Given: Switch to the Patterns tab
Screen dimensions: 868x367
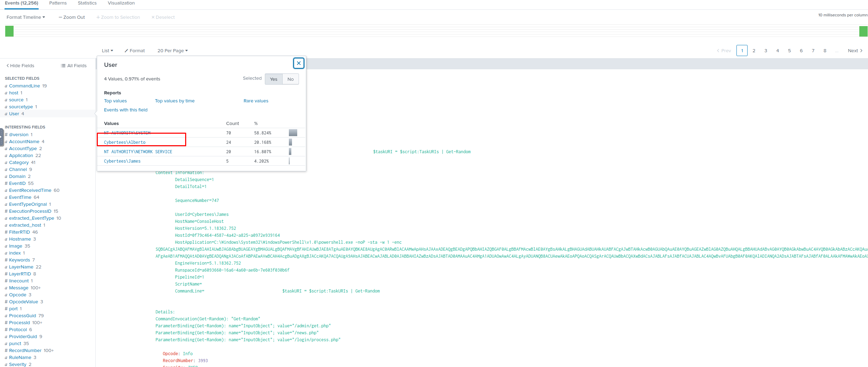Looking at the screenshot, I should [58, 3].
